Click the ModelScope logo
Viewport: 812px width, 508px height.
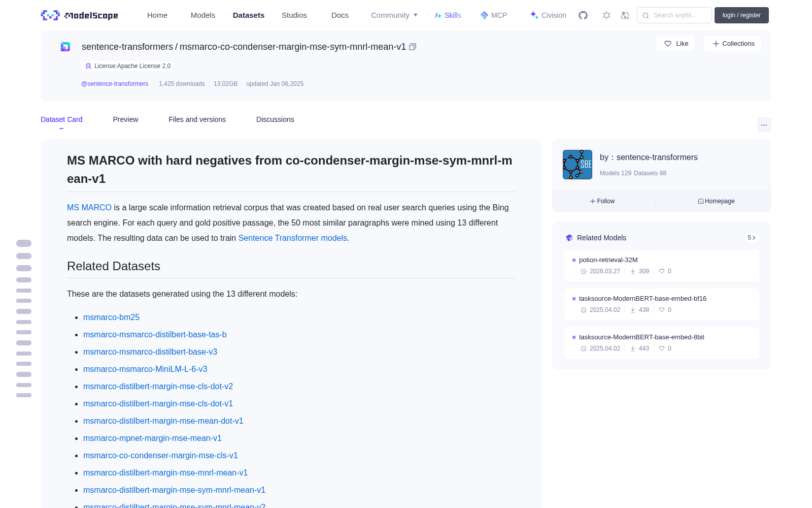[x=79, y=15]
